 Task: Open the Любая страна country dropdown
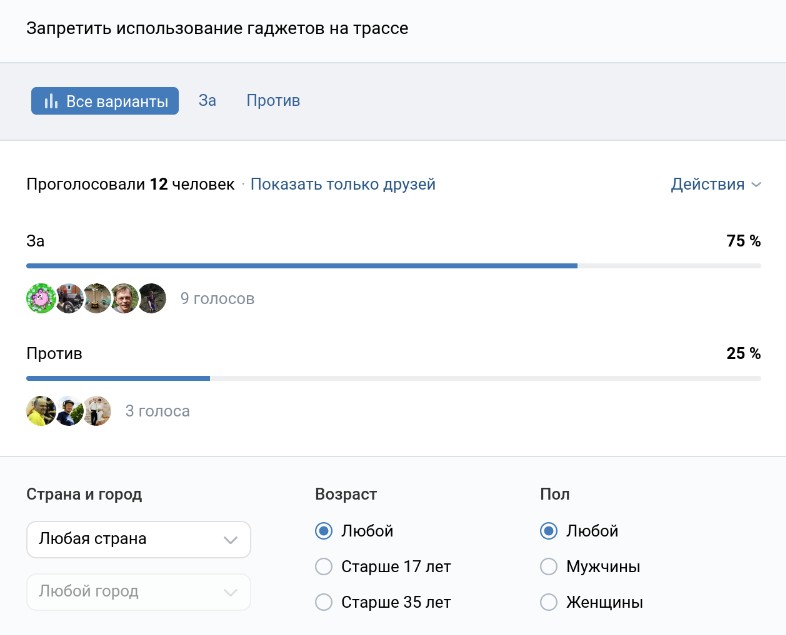(138, 539)
